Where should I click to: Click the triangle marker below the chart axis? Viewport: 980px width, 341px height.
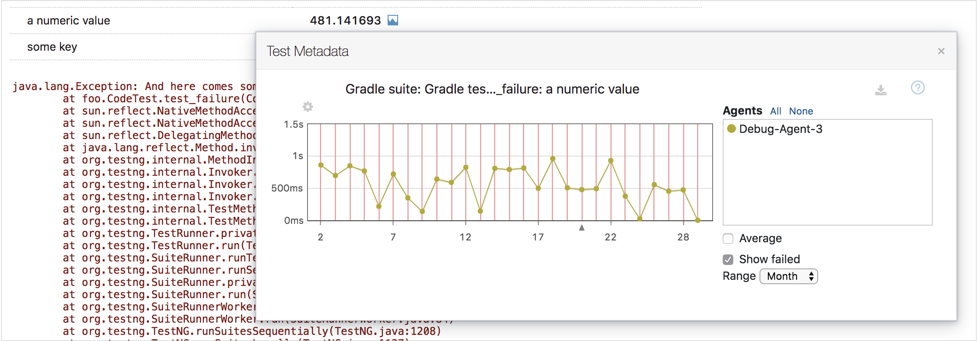point(581,228)
